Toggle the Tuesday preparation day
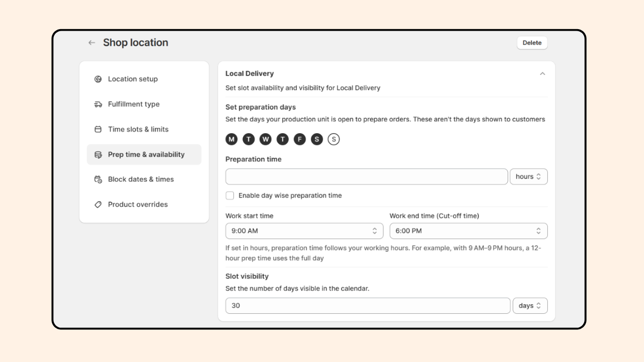 coord(249,139)
